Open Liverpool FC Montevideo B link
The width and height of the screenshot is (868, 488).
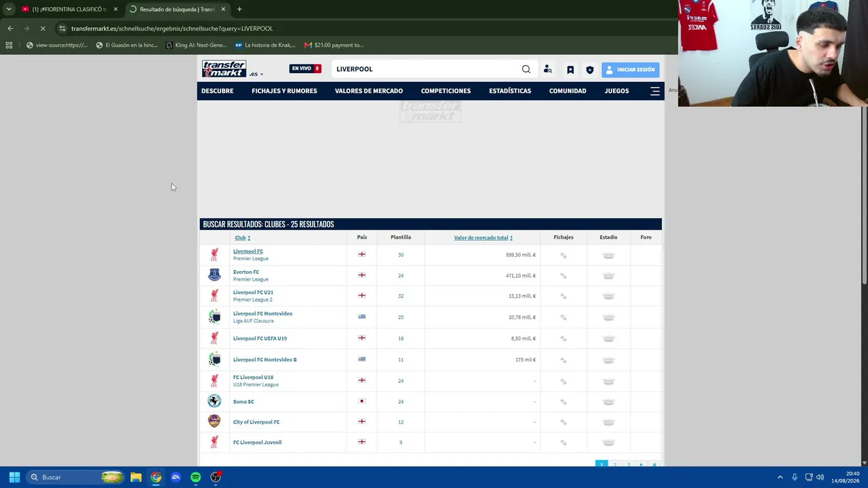coord(265,360)
